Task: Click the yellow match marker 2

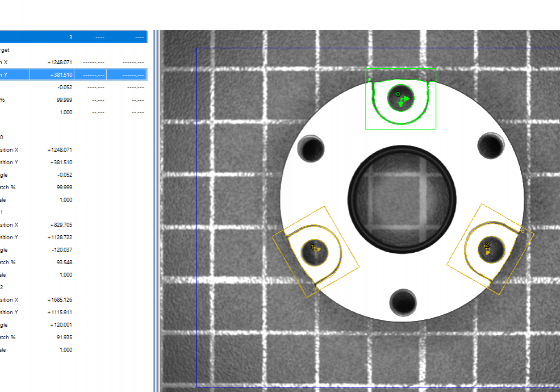Action: (489, 247)
